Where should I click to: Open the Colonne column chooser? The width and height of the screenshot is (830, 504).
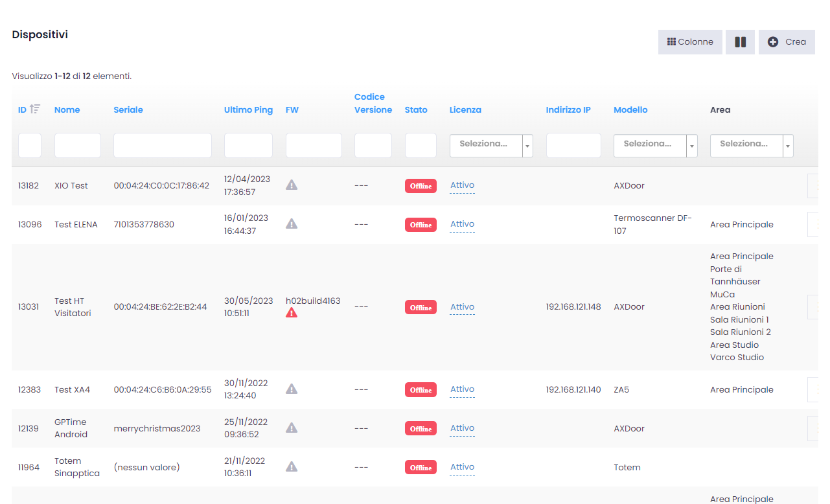[690, 42]
